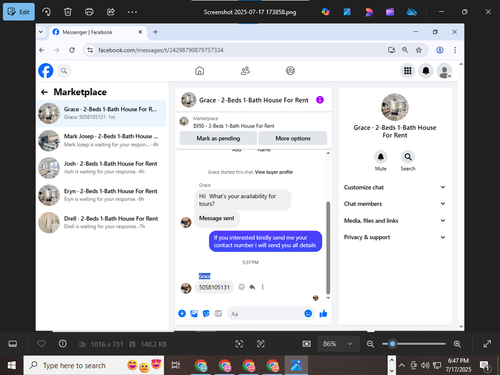Viewport: 500px width, 375px height.
Task: Reload the page in the browser
Action: pos(72,50)
